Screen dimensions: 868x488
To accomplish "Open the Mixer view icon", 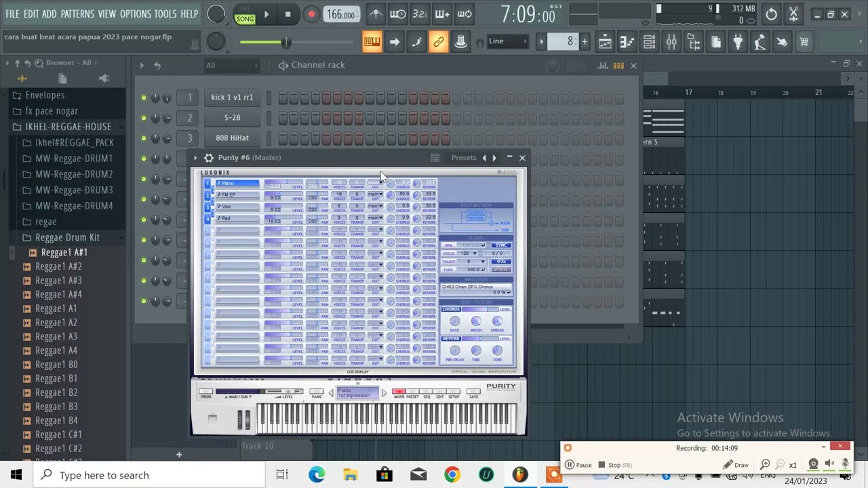I will (x=671, y=42).
